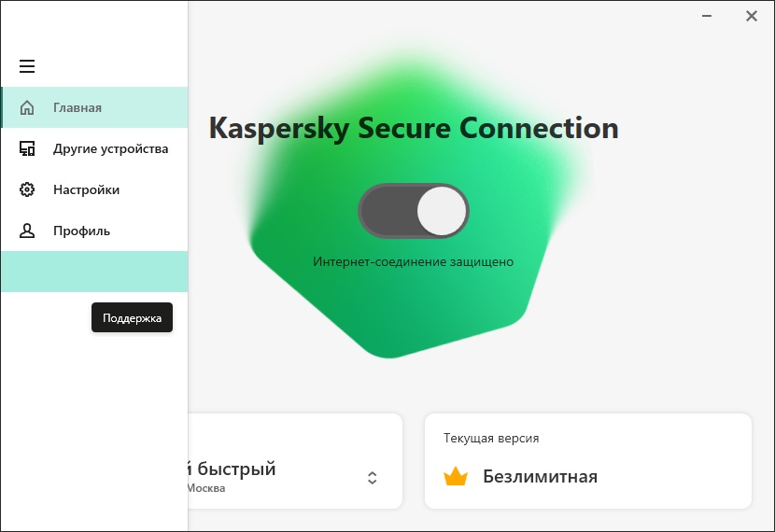Click the orange crown icon
Image resolution: width=775 pixels, height=532 pixels.
456,477
